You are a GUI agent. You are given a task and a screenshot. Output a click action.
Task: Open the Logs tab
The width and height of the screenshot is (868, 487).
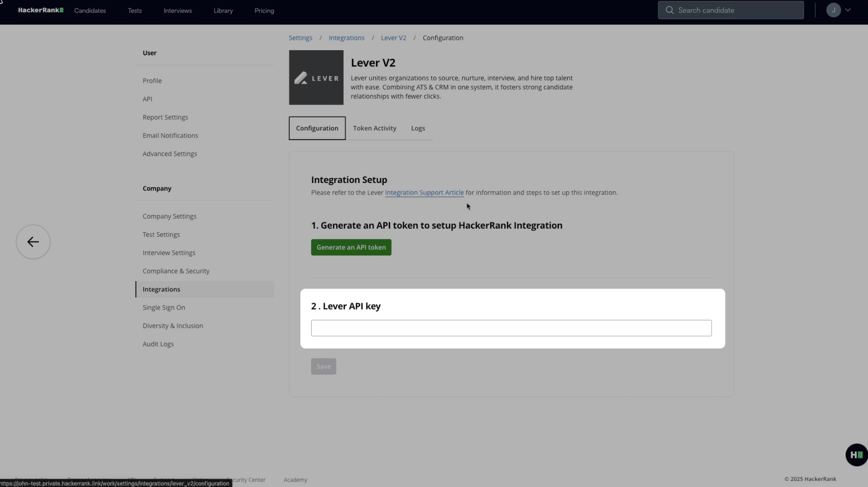pyautogui.click(x=418, y=128)
